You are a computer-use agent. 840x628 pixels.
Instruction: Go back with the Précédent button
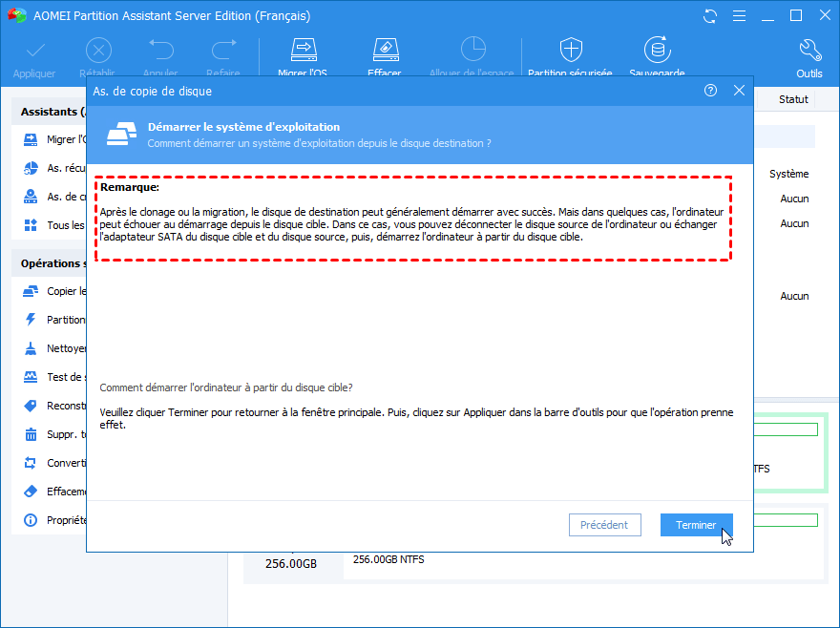605,525
